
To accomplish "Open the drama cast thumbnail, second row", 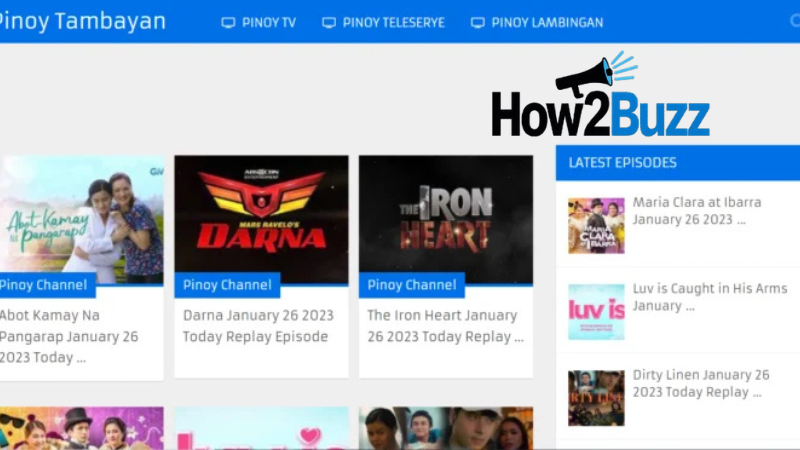I will click(446, 428).
